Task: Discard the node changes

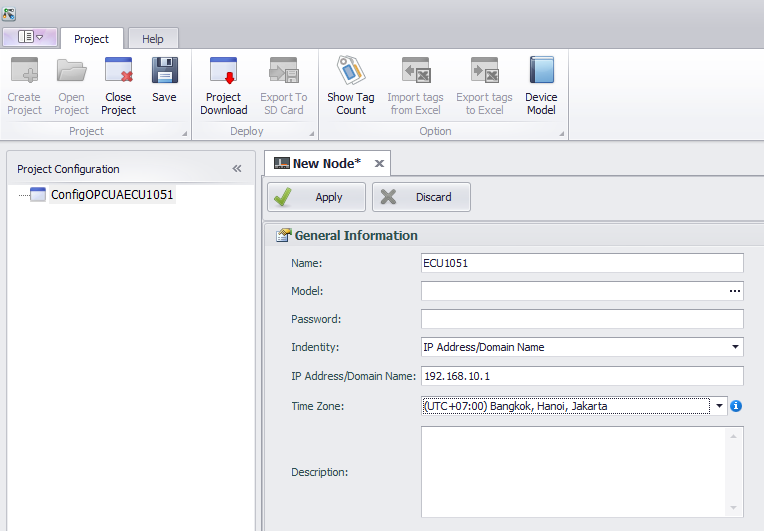Action: pyautogui.click(x=421, y=197)
